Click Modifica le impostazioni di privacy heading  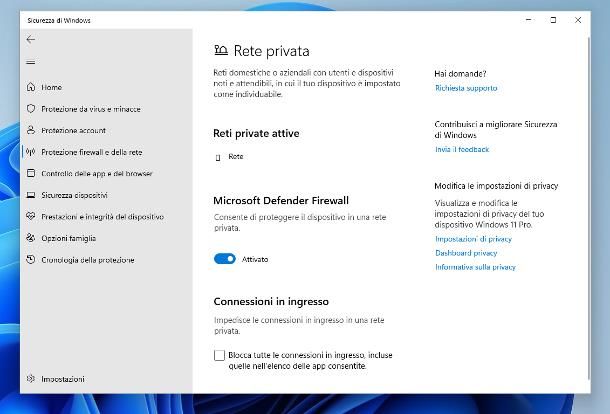[496, 186]
